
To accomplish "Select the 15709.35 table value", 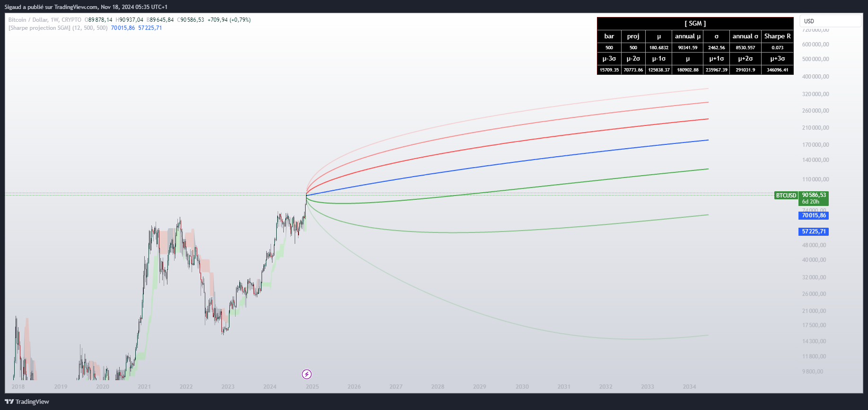I will [x=609, y=70].
